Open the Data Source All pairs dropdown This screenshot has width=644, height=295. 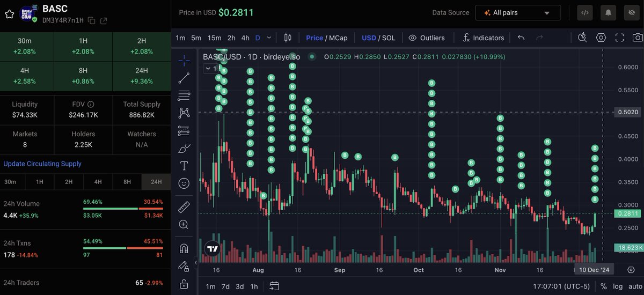(518, 12)
